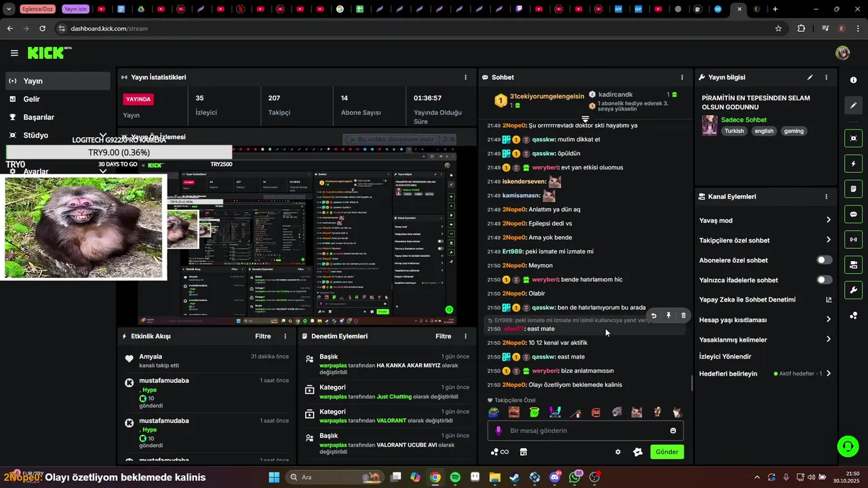
Task: Open Etkinlik Akışı panel options menu
Action: pyautogui.click(x=285, y=336)
